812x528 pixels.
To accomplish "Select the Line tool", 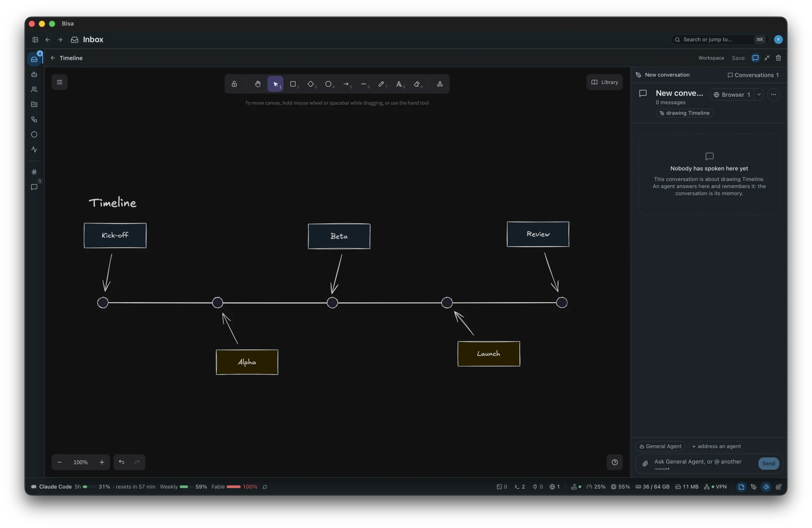I will click(x=364, y=84).
